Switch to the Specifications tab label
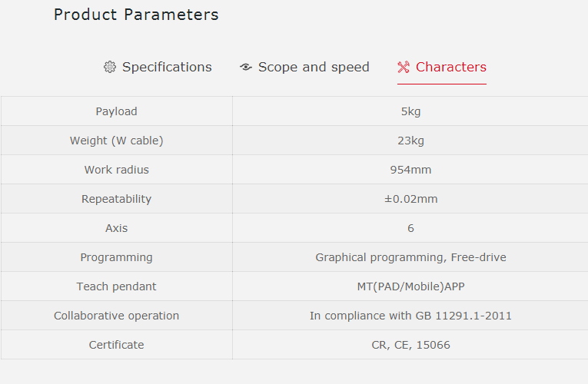The height and width of the screenshot is (384, 588). point(167,67)
